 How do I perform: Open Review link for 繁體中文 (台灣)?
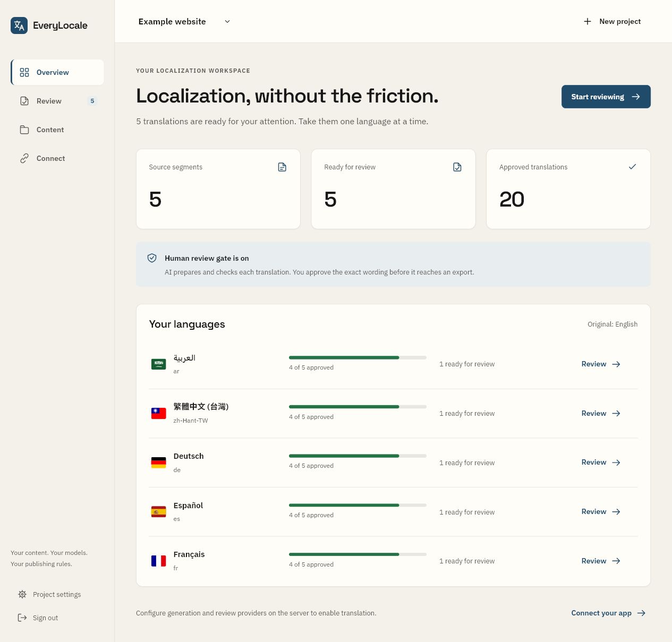(x=601, y=413)
